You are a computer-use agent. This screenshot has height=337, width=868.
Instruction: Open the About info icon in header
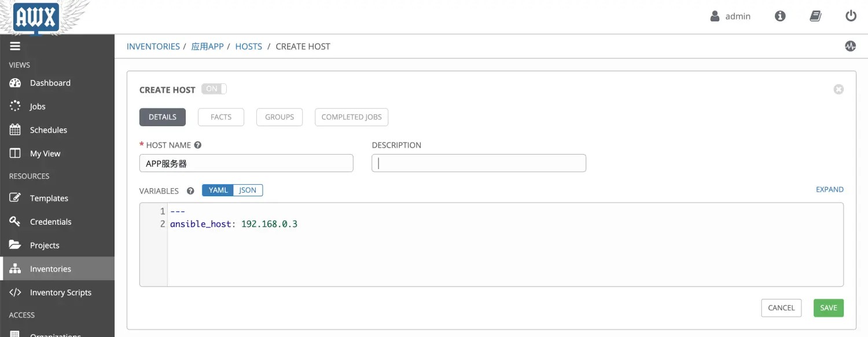point(780,16)
